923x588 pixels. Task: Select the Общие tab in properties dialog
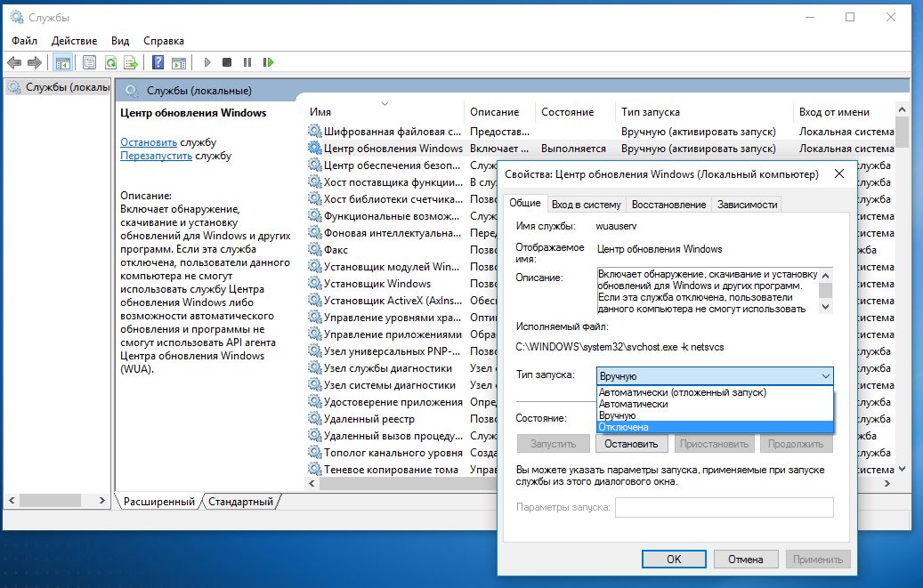(524, 203)
